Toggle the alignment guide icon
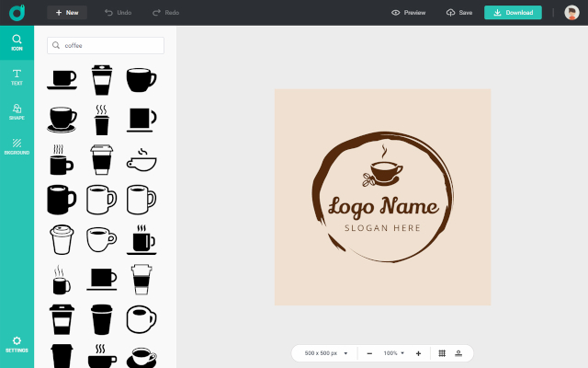The width and height of the screenshot is (588, 368). [x=458, y=353]
